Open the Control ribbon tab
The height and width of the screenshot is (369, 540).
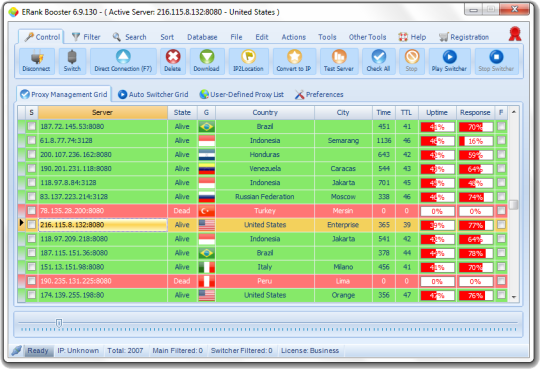[x=42, y=37]
